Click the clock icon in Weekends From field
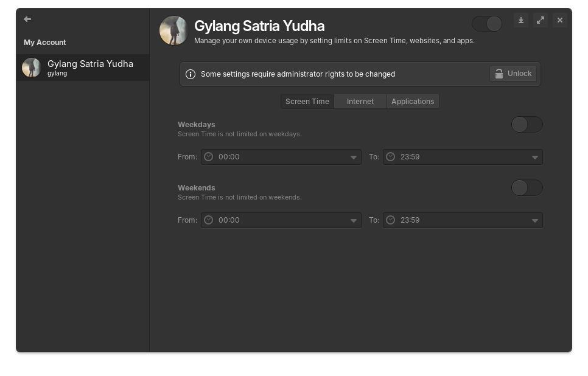This screenshot has width=588, height=376. [209, 220]
